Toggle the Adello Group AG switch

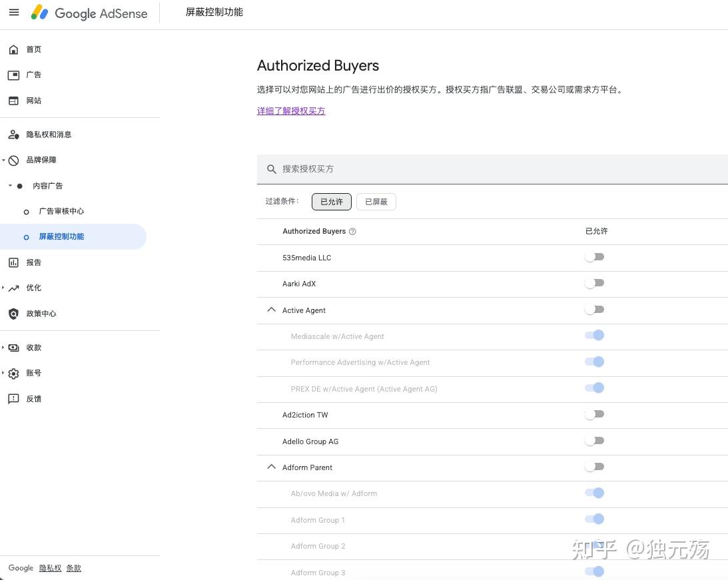pos(594,441)
